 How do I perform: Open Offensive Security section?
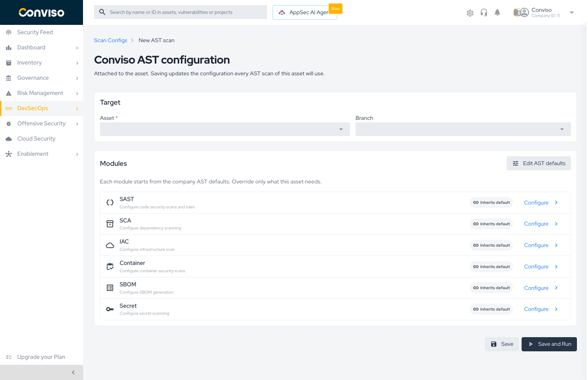coord(42,123)
